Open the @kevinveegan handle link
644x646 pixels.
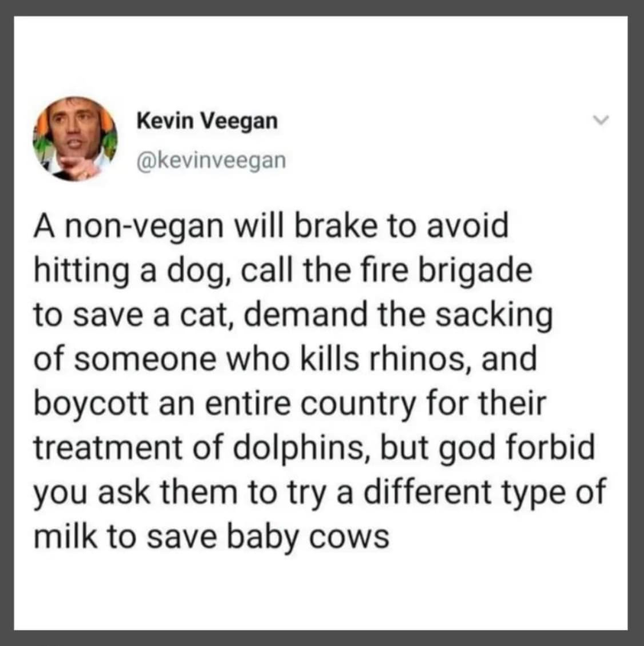coord(211,161)
